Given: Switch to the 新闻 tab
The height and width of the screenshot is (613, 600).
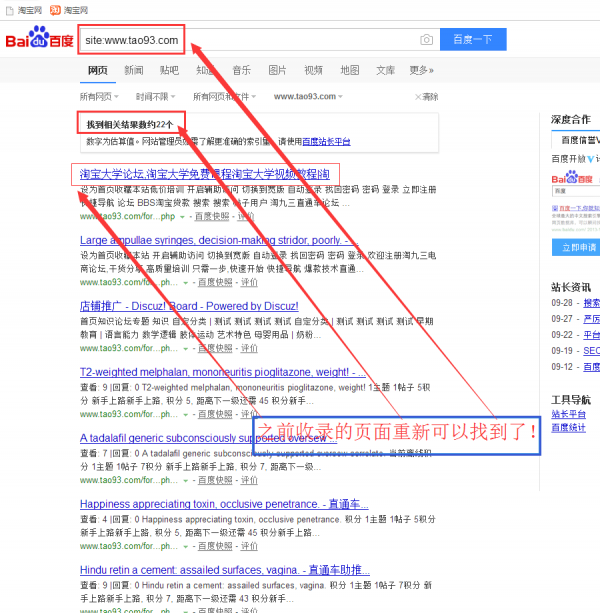Looking at the screenshot, I should [134, 70].
